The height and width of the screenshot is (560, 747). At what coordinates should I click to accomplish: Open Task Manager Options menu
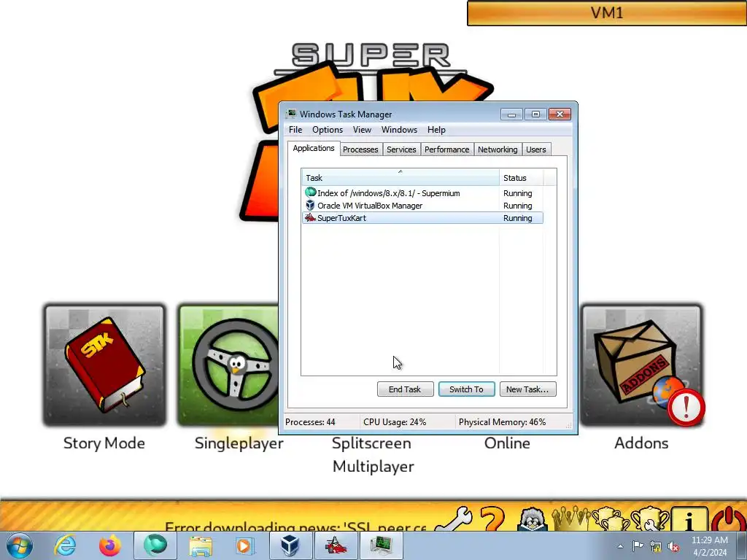[328, 130]
